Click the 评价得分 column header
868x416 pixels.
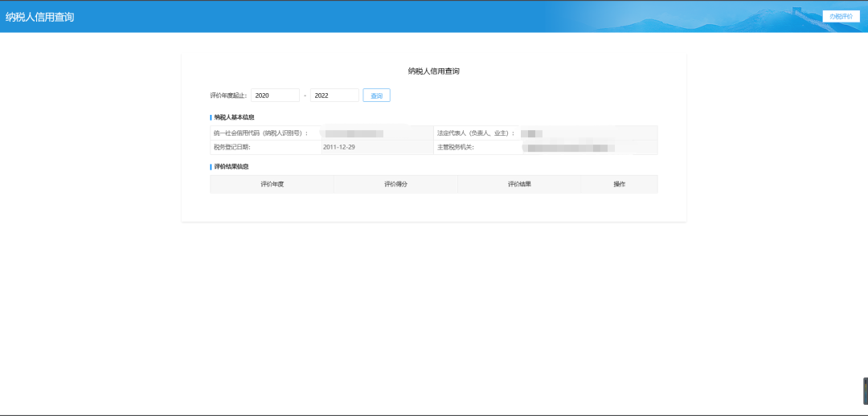(x=395, y=184)
